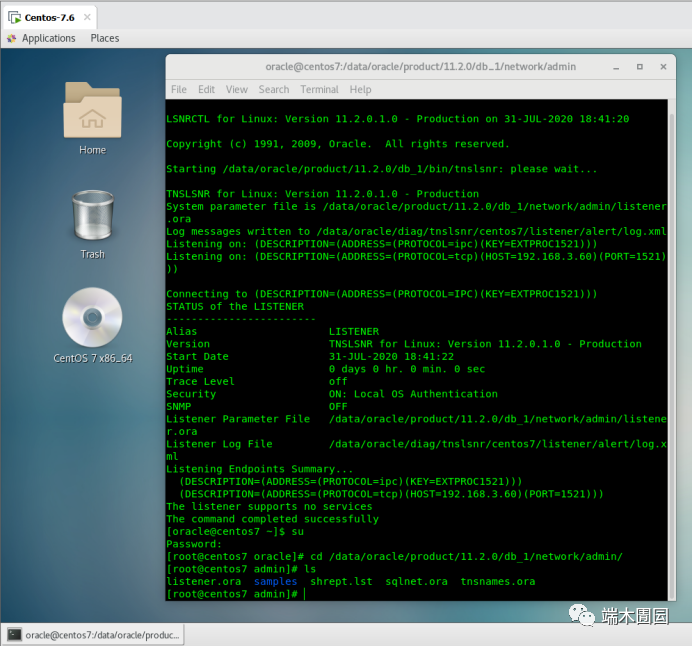The width and height of the screenshot is (692, 647).
Task: Click the Alias value LISTENER
Action: tap(354, 331)
